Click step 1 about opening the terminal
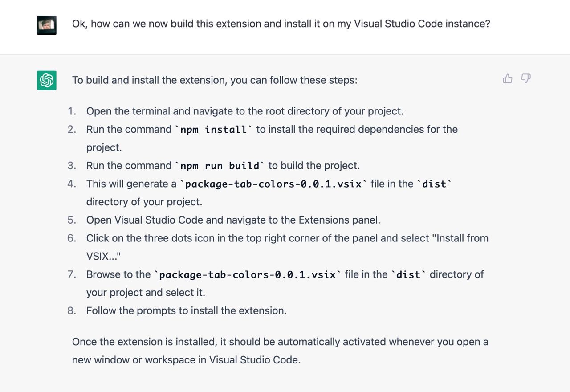The width and height of the screenshot is (570, 392). point(244,111)
